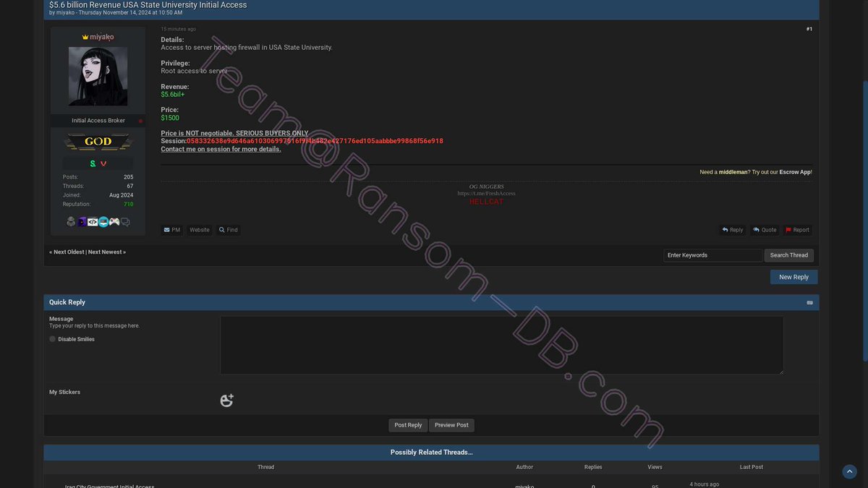
Task: Click the $1500 price text
Action: click(x=170, y=118)
